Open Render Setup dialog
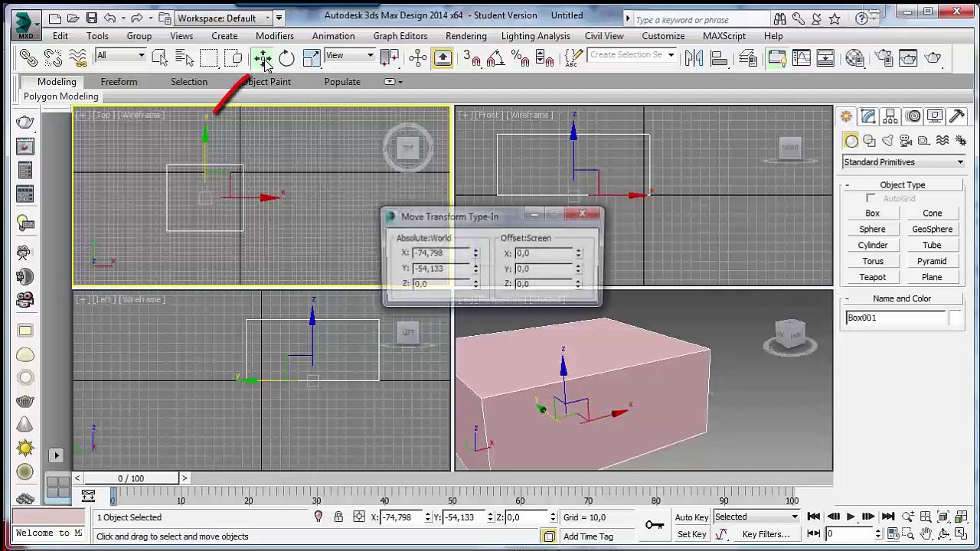980x551 pixels. 884,57
